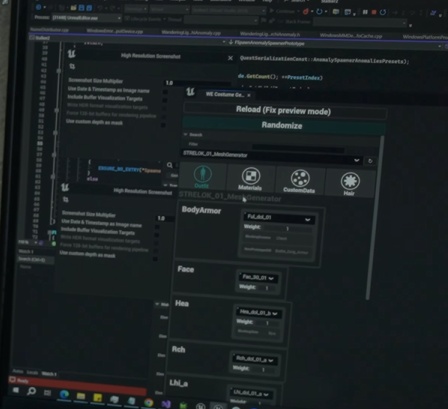Screen dimensions: 448x409
Task: Switch to the WanderingLig...rchAnomaly.h file tab
Action: pos(270,34)
